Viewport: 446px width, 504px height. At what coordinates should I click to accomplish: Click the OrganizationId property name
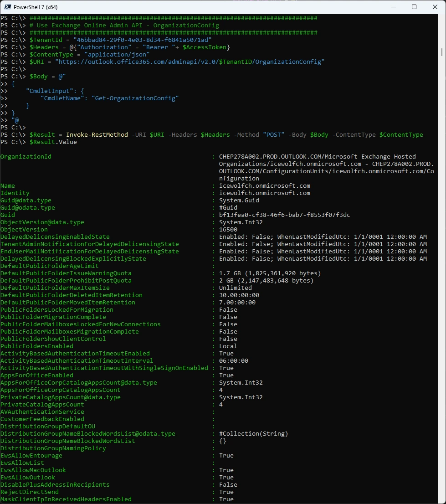(x=26, y=157)
